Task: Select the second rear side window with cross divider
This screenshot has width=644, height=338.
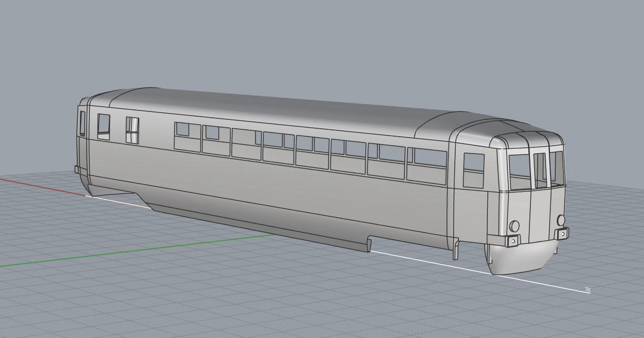Action: tap(132, 130)
